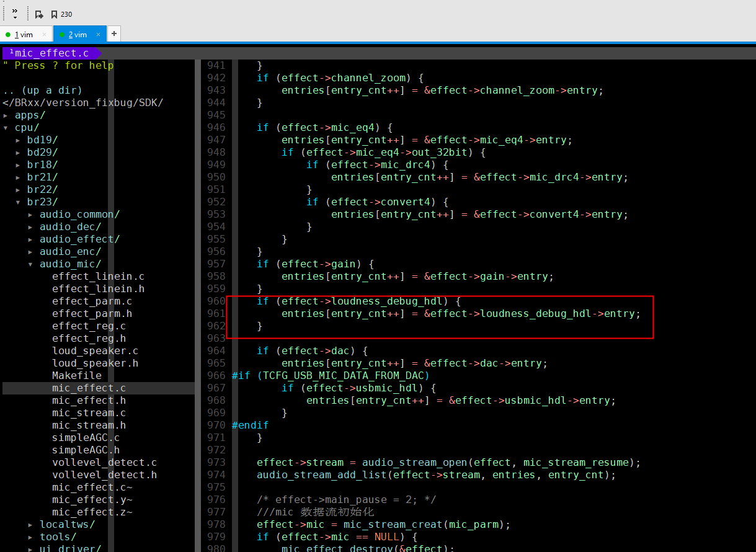Open effect_reg.c file
Viewport: 756px width, 552px height.
tap(89, 326)
